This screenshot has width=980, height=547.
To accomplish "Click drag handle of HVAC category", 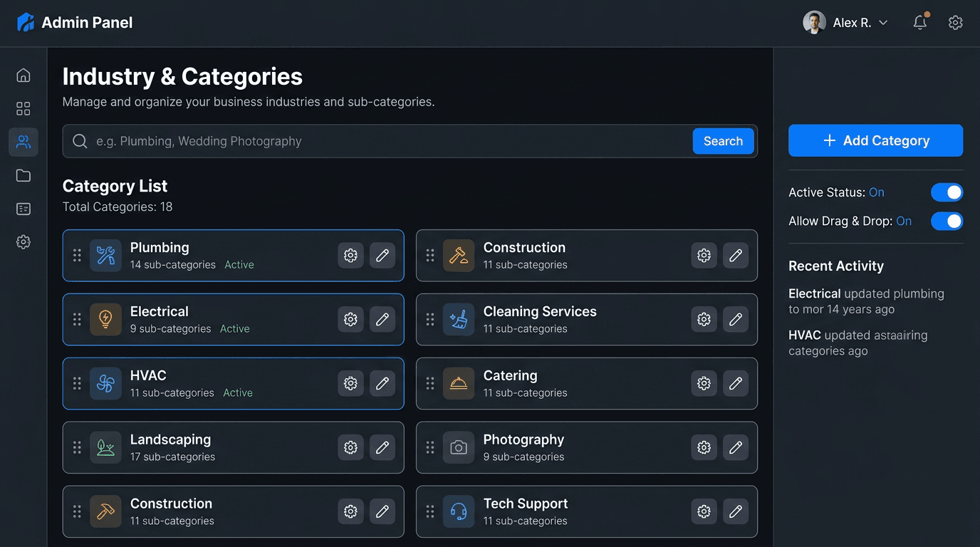I will point(77,384).
